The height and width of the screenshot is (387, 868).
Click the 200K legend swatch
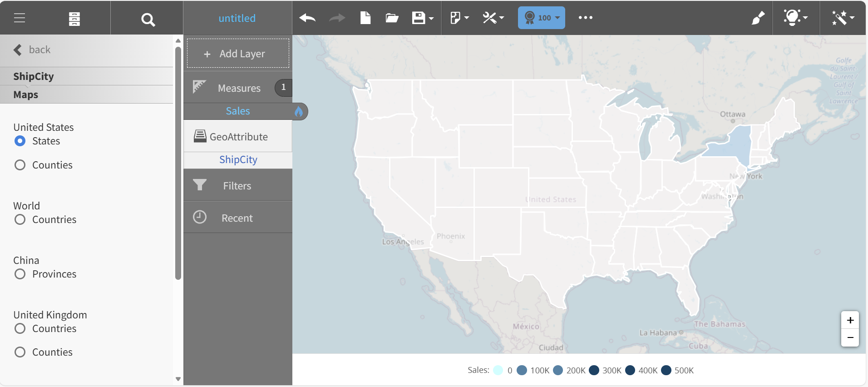[x=558, y=370]
